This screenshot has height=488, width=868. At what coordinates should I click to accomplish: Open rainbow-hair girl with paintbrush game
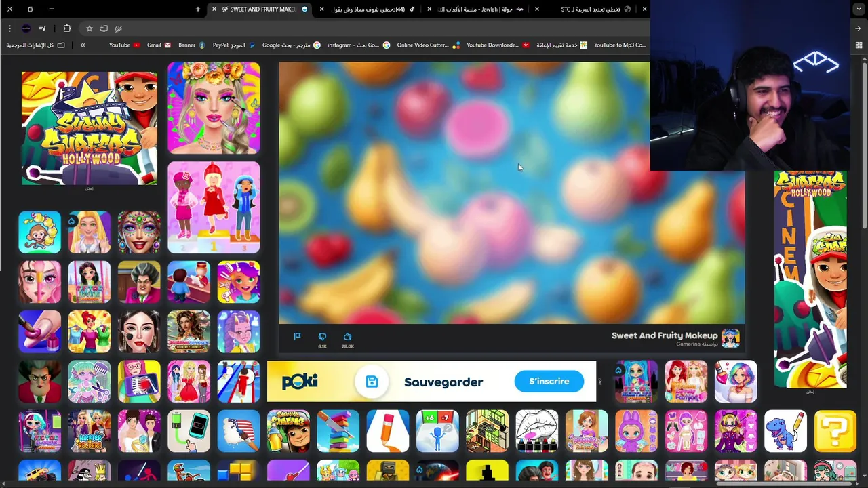pos(736,381)
